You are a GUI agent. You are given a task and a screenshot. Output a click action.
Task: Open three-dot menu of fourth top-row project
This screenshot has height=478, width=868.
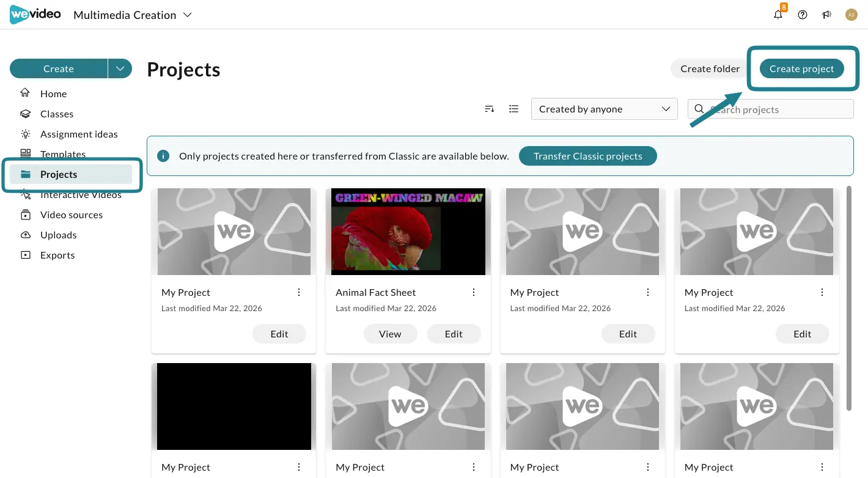(822, 292)
